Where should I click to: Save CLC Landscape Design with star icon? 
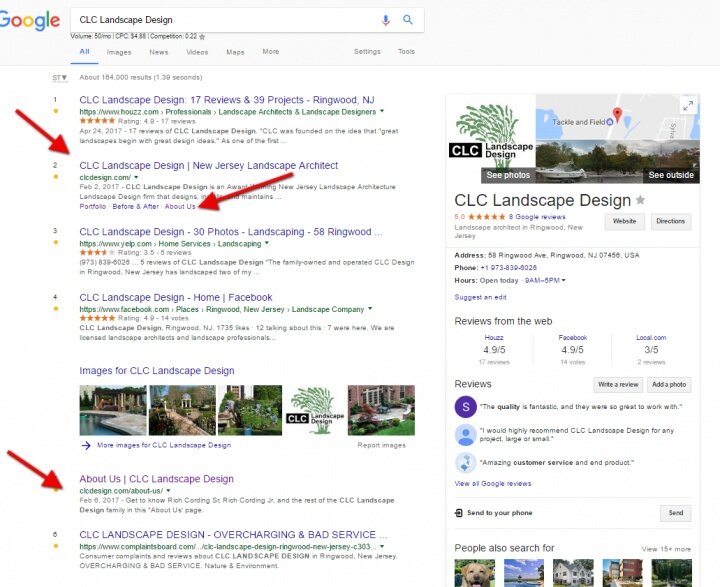[x=640, y=200]
